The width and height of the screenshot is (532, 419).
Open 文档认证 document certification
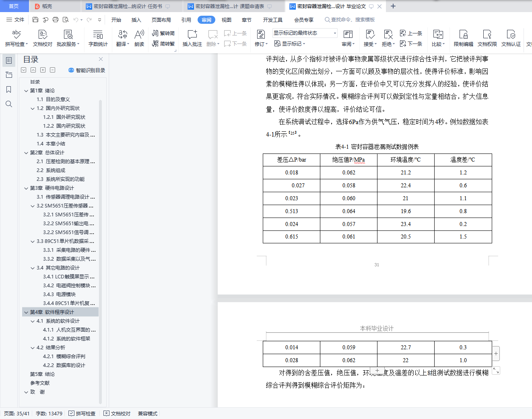[511, 38]
